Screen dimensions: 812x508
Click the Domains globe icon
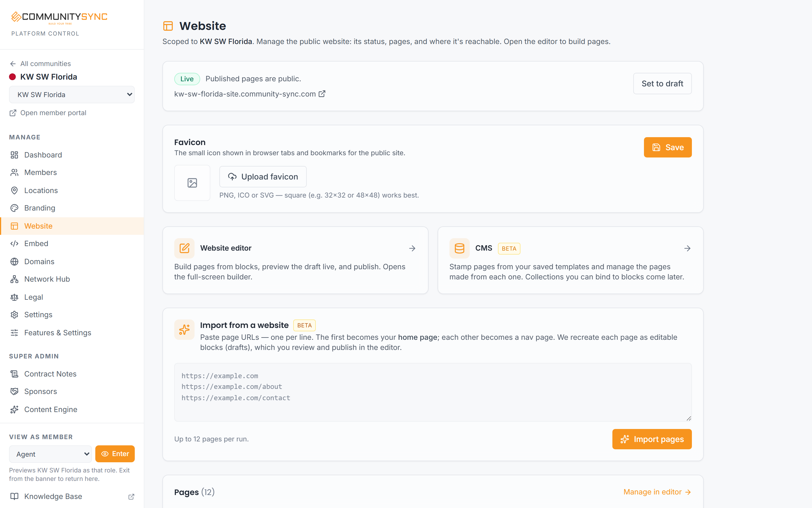[x=14, y=261]
